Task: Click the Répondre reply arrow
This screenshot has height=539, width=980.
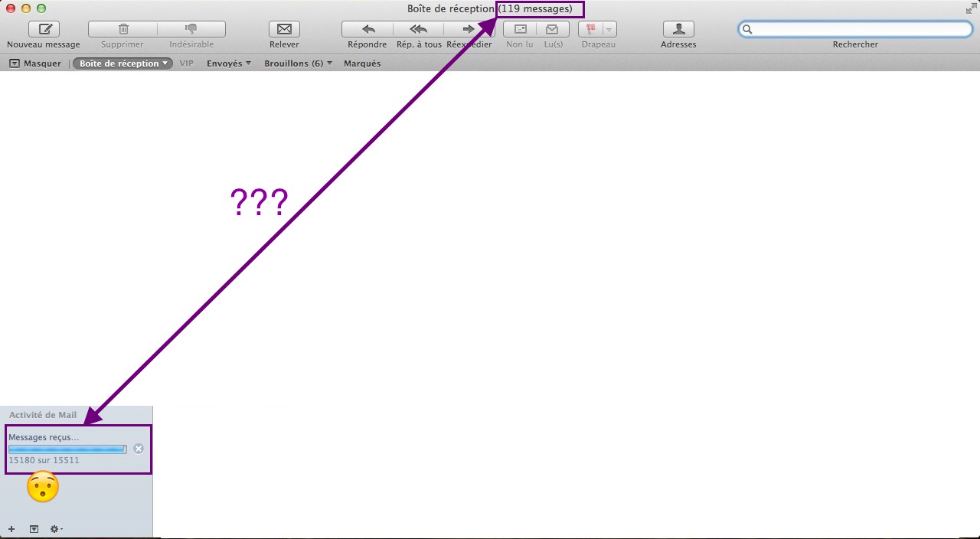Action: [x=367, y=29]
